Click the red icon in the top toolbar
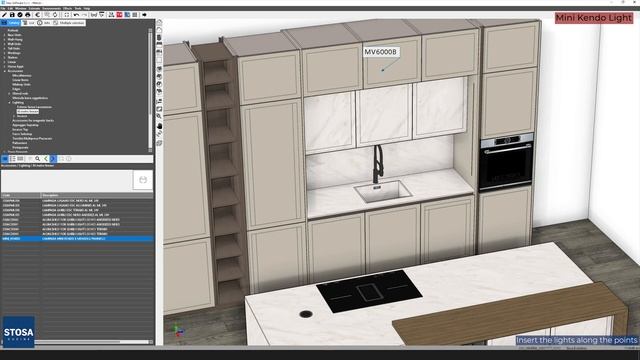Viewport: 640px width, 360px height. [120, 15]
